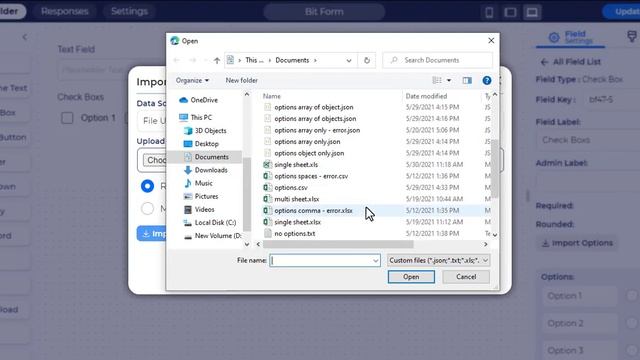640x360 pixels.
Task: Click the Open button
Action: coord(411,277)
